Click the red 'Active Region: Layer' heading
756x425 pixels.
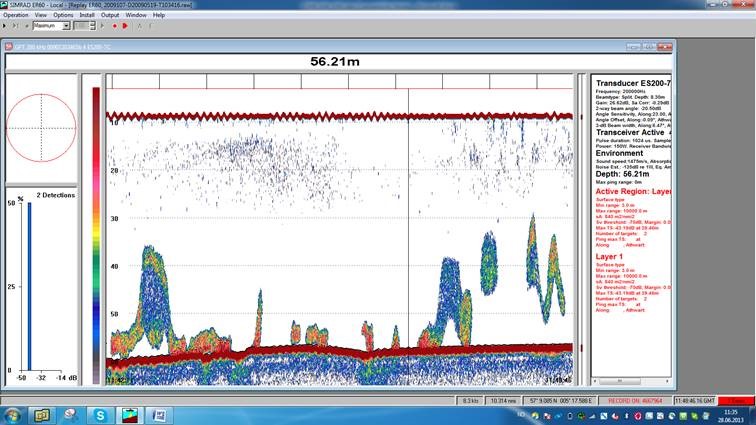coord(633,191)
